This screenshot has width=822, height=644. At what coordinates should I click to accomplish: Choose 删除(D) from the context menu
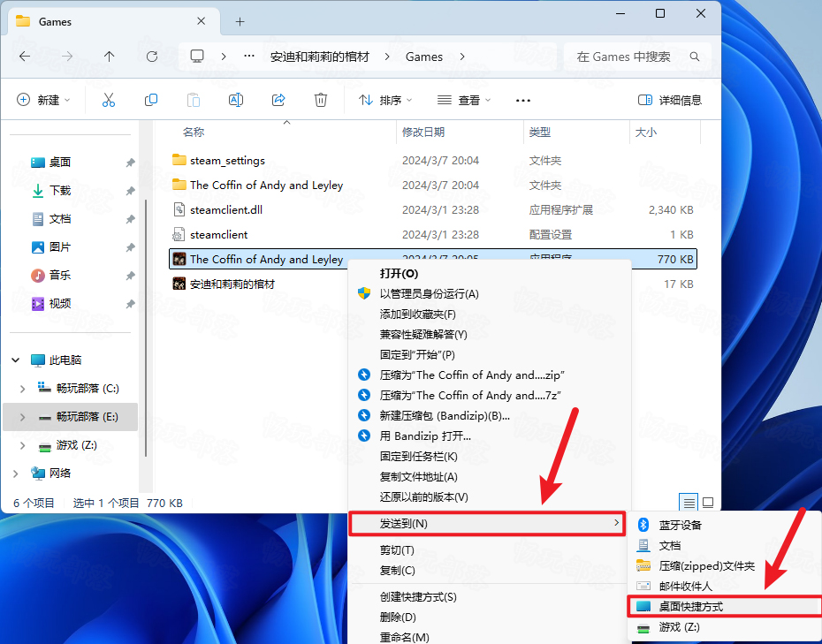coord(490,617)
